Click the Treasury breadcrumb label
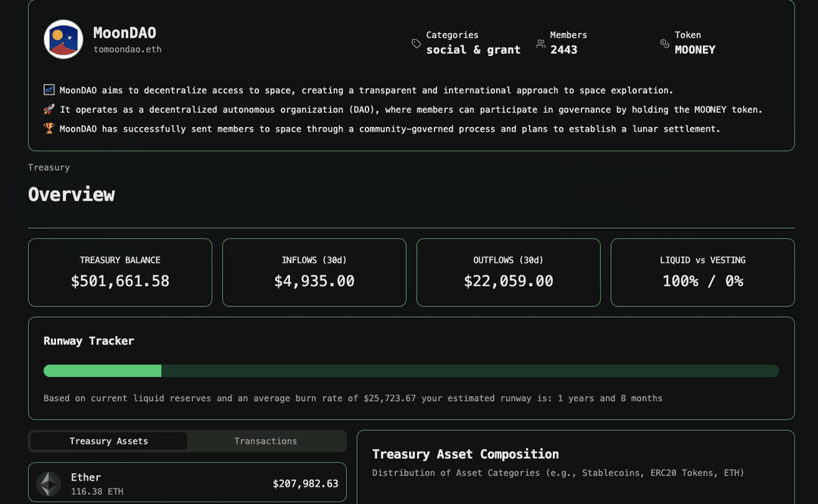 (49, 167)
